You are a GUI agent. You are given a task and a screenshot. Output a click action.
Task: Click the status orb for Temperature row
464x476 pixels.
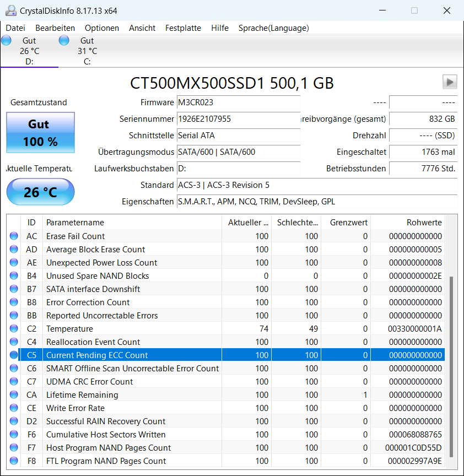tap(14, 328)
